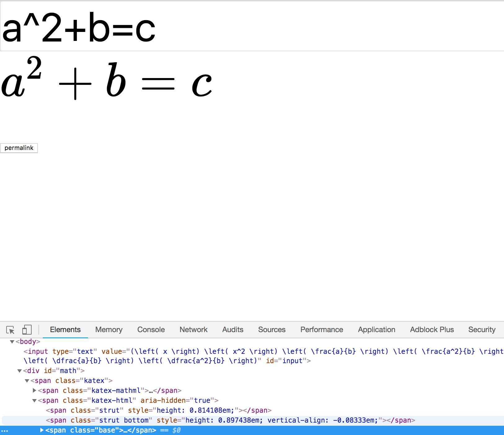Expand the katex-mathml span
The height and width of the screenshot is (435, 504).
pos(34,390)
